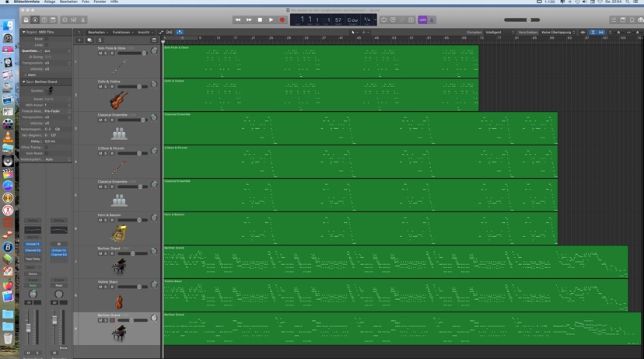Open the List Editors icon
This screenshot has width=644, height=359.
pyautogui.click(x=614, y=19)
